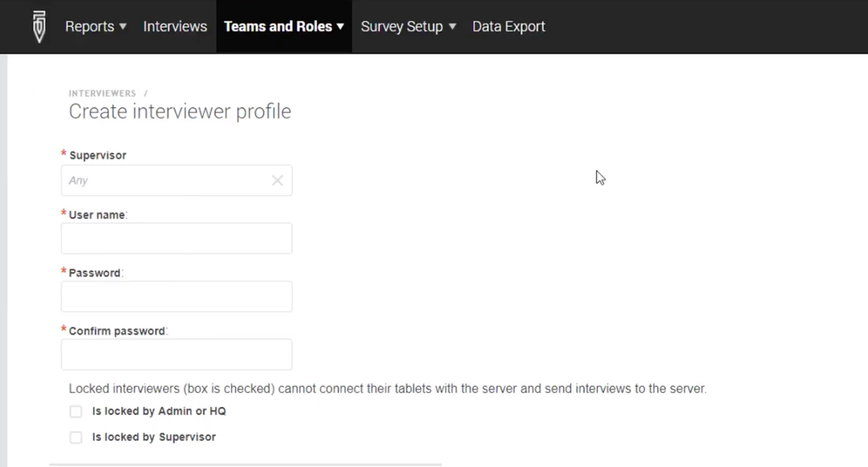The height and width of the screenshot is (467, 868).
Task: Click the 'Password' field label
Action: click(x=95, y=273)
